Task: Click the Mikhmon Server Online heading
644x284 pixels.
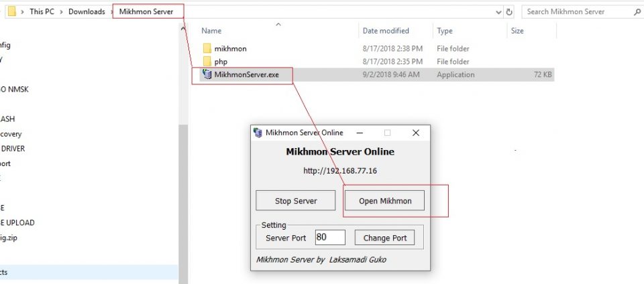Action: (340, 151)
